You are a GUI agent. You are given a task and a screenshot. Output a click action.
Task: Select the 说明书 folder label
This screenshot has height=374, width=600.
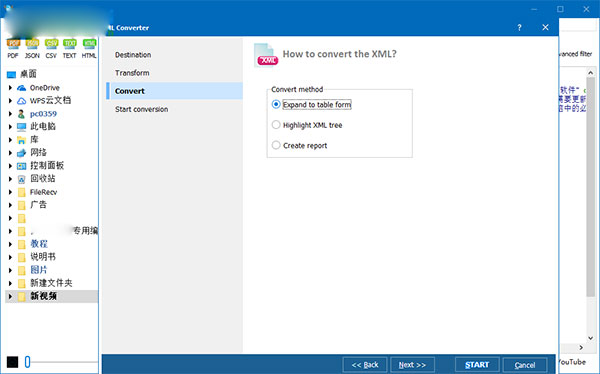tap(43, 257)
